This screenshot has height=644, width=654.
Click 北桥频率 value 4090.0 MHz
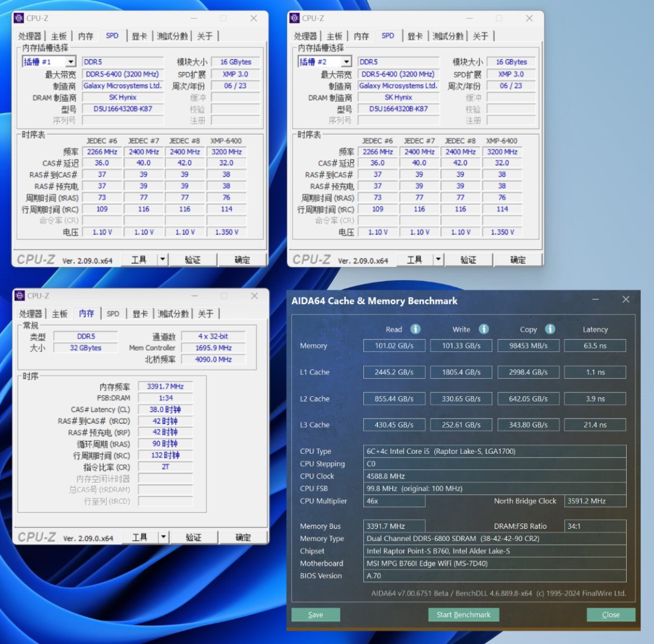pos(213,359)
